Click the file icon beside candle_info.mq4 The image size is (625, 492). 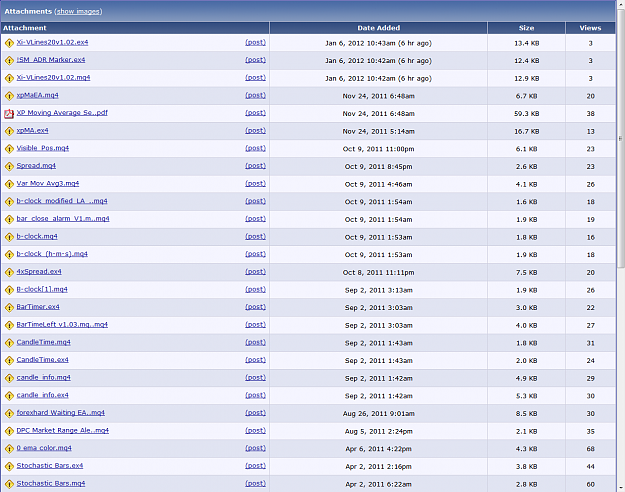9,378
